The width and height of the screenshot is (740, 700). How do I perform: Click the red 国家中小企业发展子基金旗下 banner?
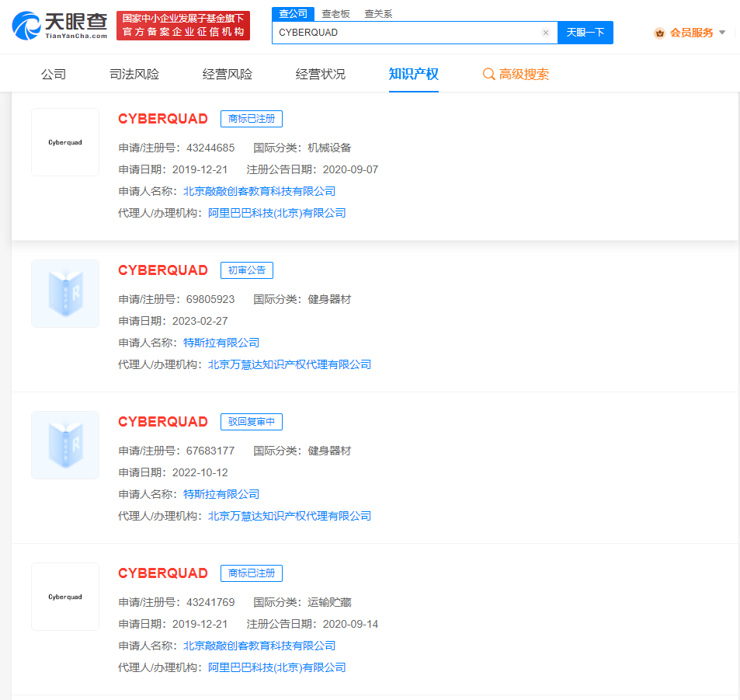pos(183,26)
